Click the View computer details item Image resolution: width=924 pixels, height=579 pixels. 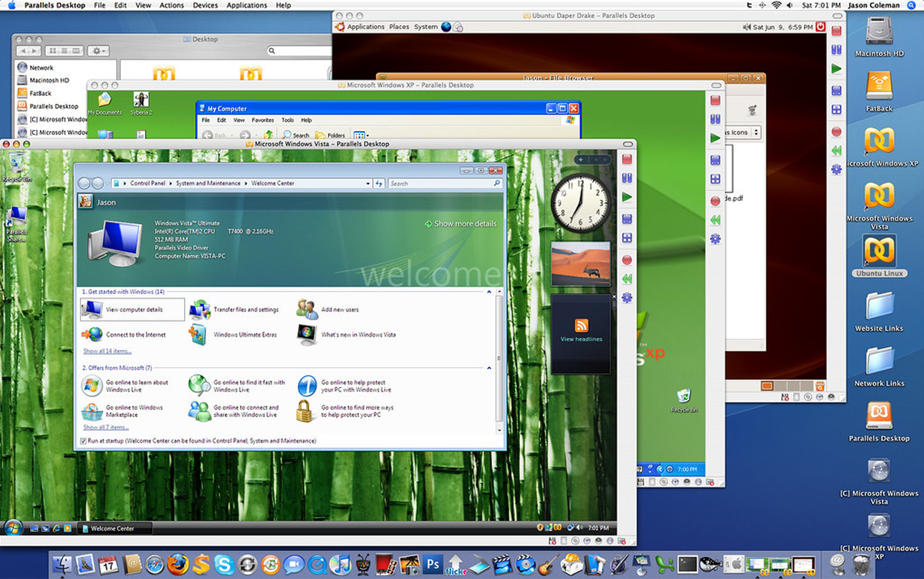[133, 310]
